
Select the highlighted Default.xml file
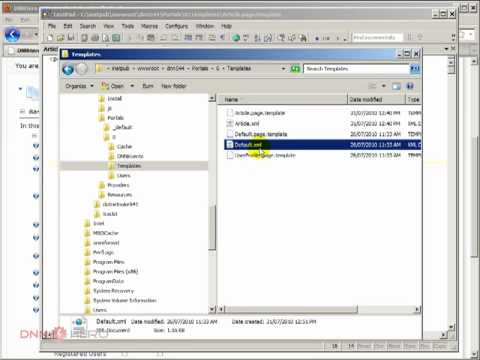coord(322,145)
